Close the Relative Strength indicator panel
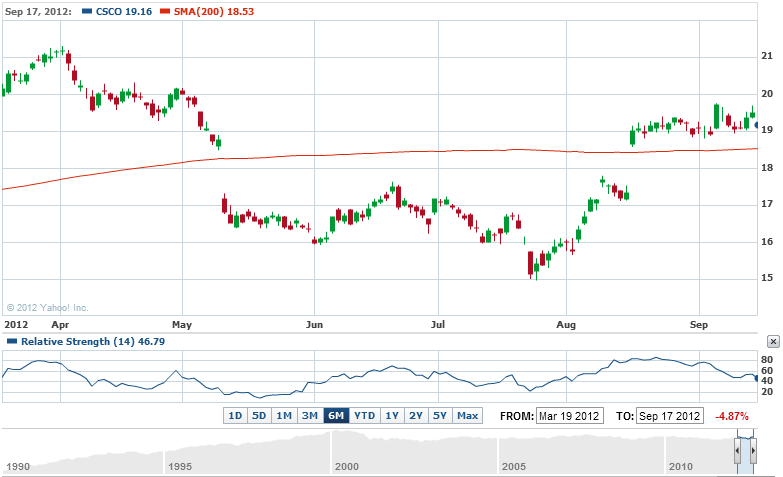The height and width of the screenshot is (477, 783). coord(773,341)
